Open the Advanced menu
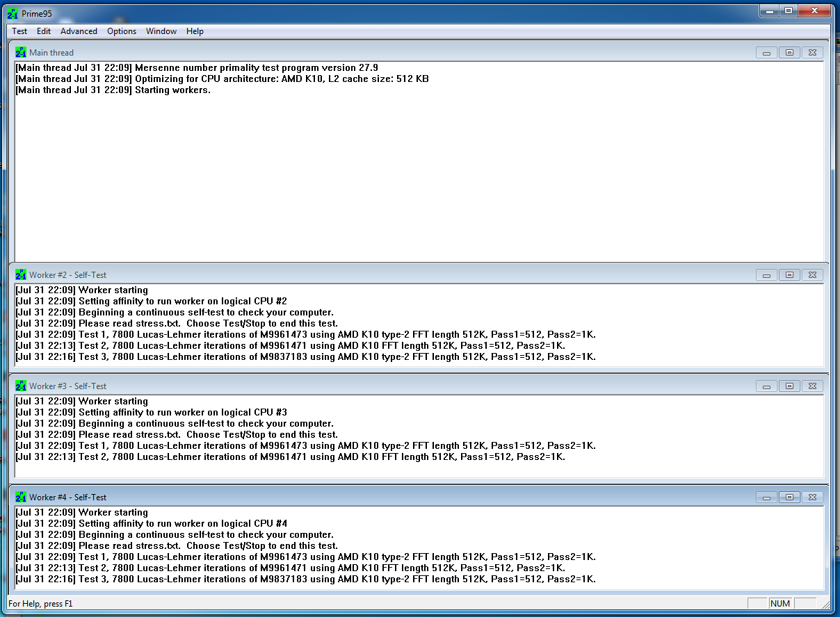Image resolution: width=840 pixels, height=617 pixels. pos(79,31)
